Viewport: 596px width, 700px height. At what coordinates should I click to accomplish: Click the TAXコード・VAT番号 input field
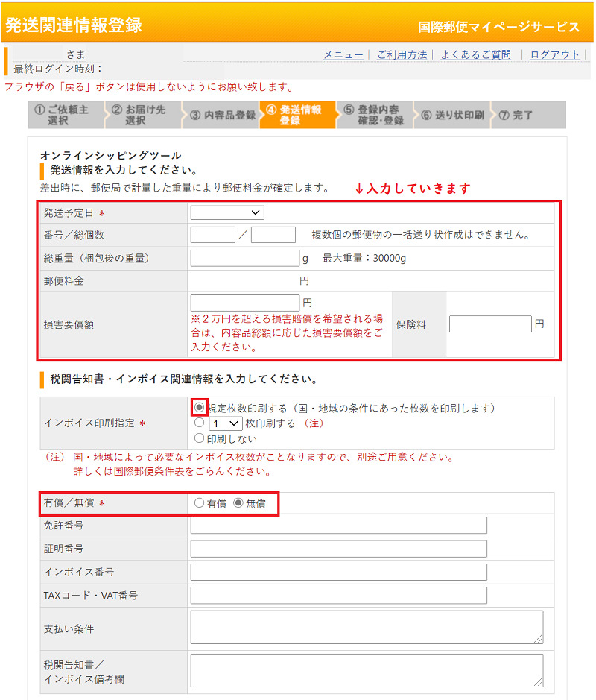pos(338,595)
